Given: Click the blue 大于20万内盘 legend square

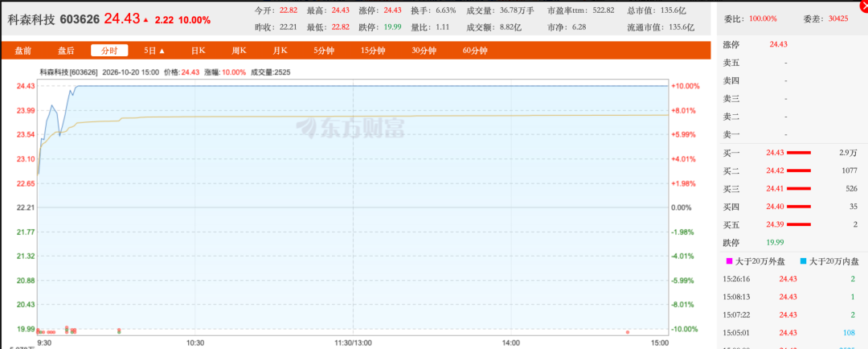Looking at the screenshot, I should point(803,261).
